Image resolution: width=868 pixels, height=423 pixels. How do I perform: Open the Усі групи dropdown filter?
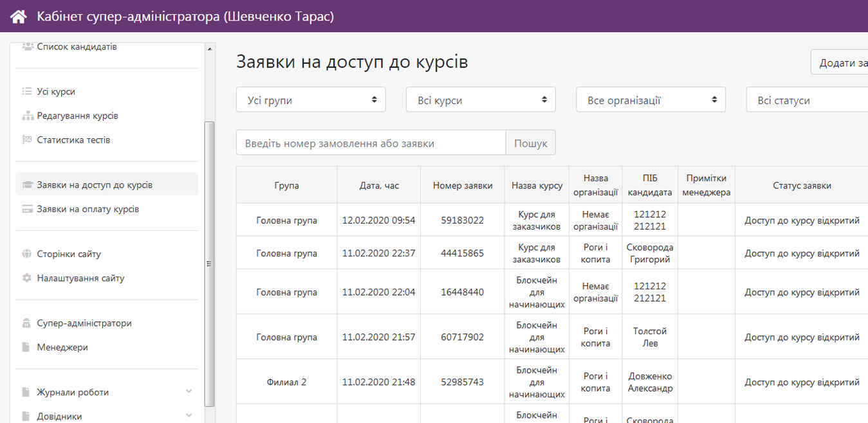[311, 100]
